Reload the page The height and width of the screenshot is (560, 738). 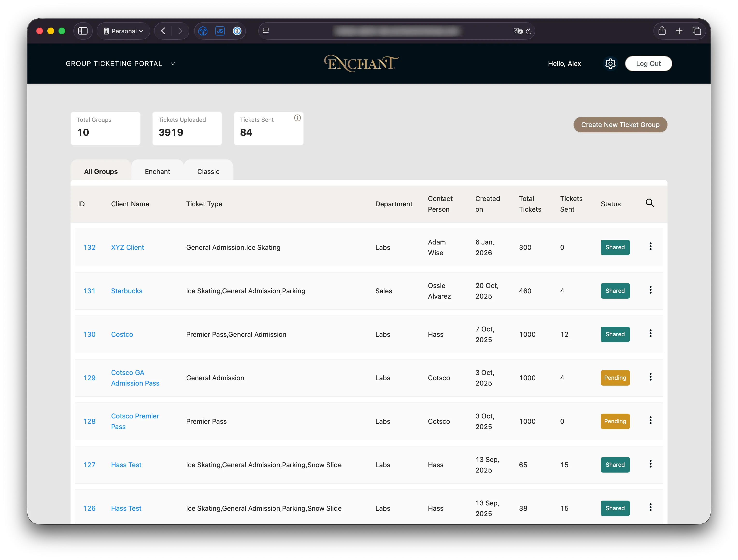[x=529, y=31]
